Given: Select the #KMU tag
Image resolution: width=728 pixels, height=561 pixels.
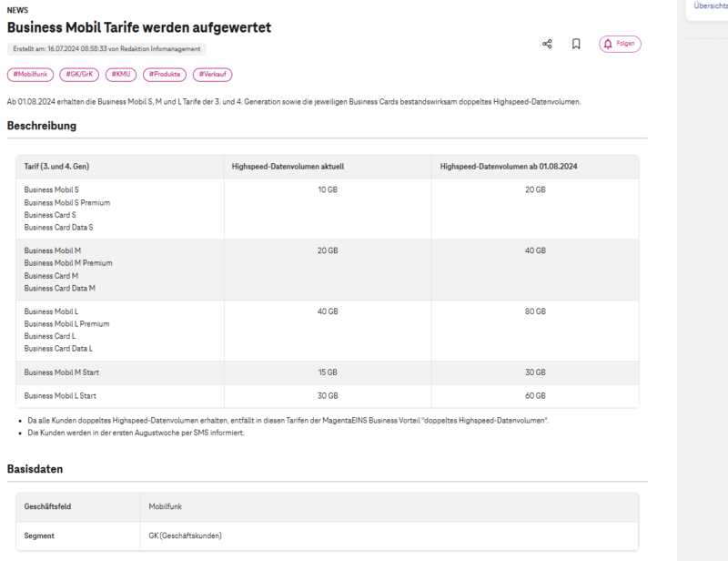Looking at the screenshot, I should click(120, 75).
